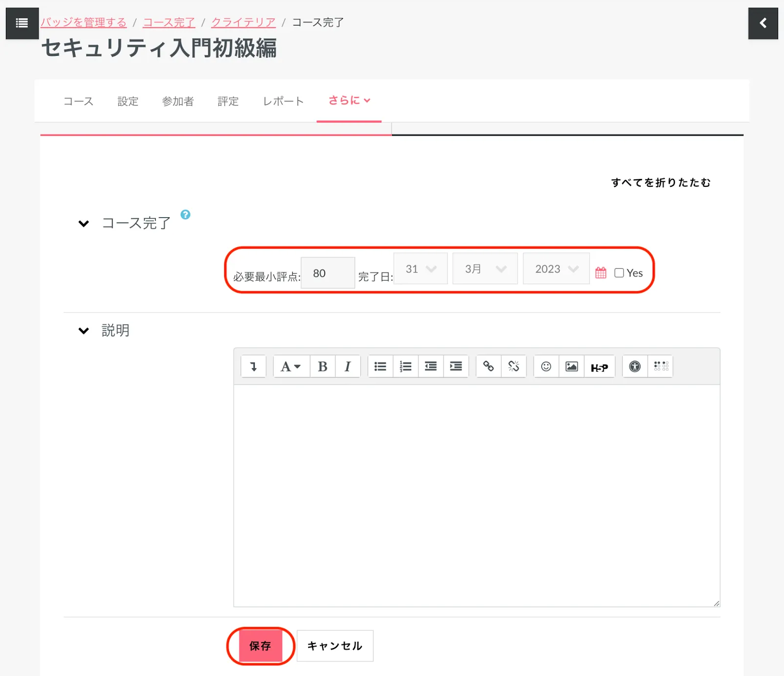The image size is (784, 676).
Task: Click the H5P insert icon
Action: (x=599, y=367)
